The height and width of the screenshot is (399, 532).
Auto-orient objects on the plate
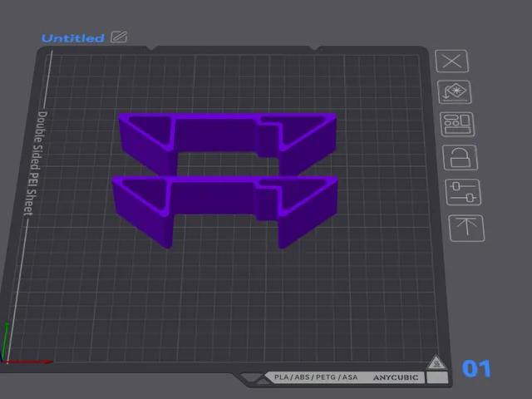click(x=455, y=92)
